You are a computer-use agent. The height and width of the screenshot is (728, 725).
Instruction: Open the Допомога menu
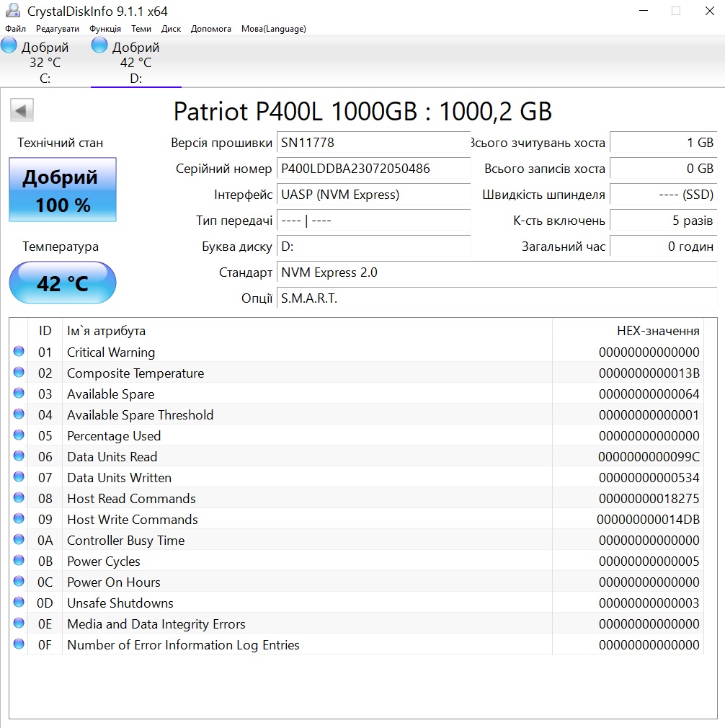point(211,29)
